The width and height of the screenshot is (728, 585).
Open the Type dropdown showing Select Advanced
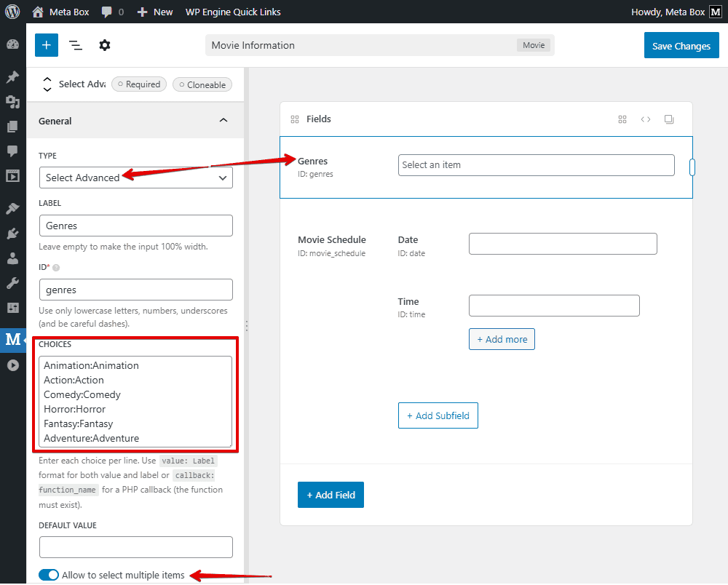(x=136, y=178)
